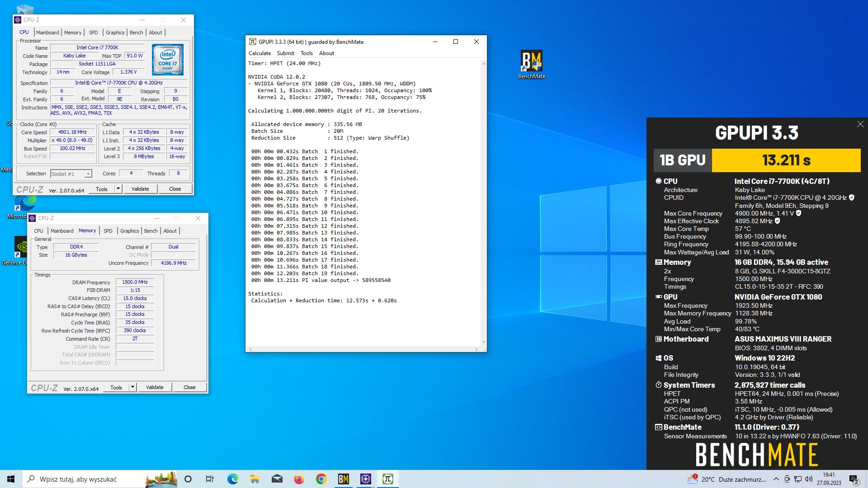The width and height of the screenshot is (868, 488).
Task: Open the BenchMate desktop shortcut
Action: point(531,65)
